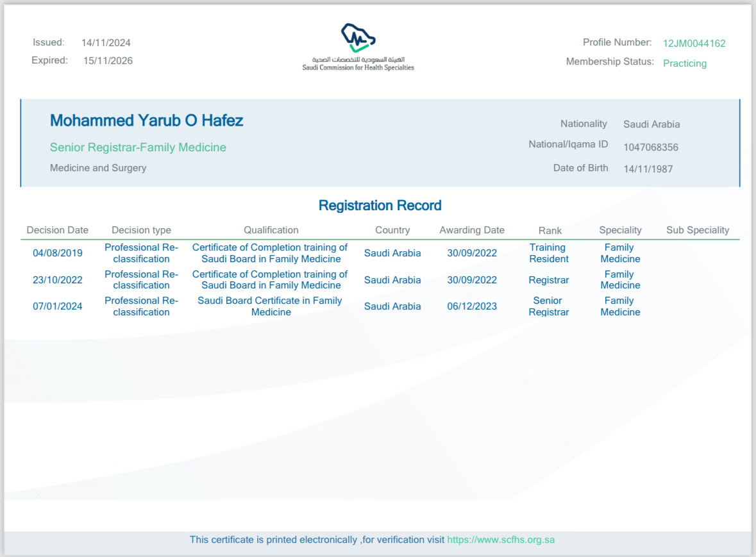The height and width of the screenshot is (557, 756).
Task: Click the Sub Speciality column header
Action: click(x=698, y=230)
